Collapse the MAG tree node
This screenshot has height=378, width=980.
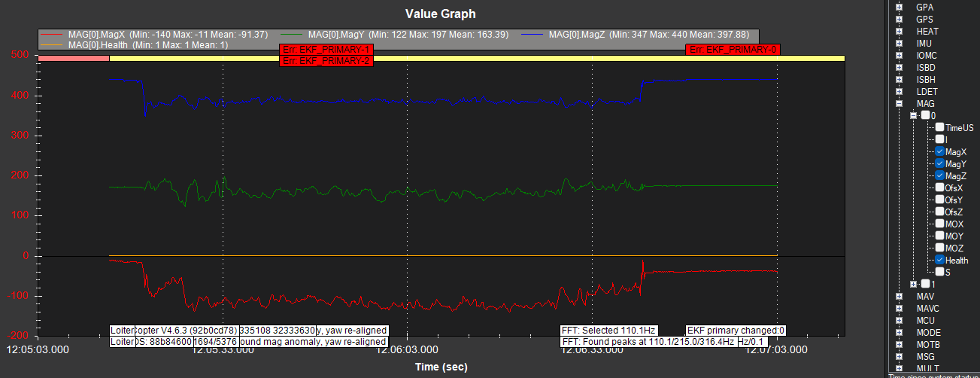899,103
